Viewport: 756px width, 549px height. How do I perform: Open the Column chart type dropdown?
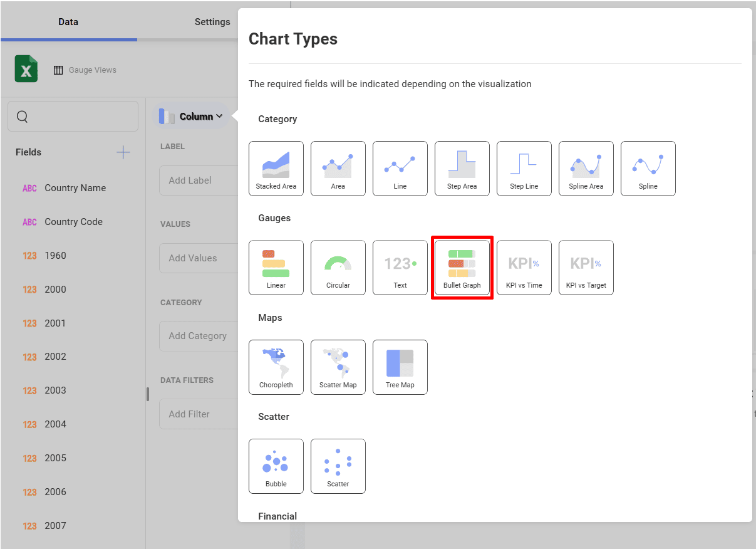[x=191, y=117]
